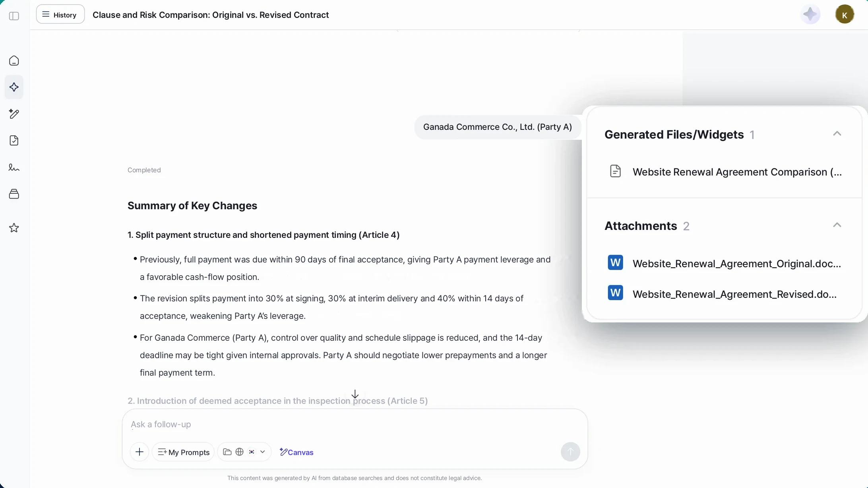The image size is (868, 488).
Task: Jump to bottom with down arrow
Action: pos(355,394)
